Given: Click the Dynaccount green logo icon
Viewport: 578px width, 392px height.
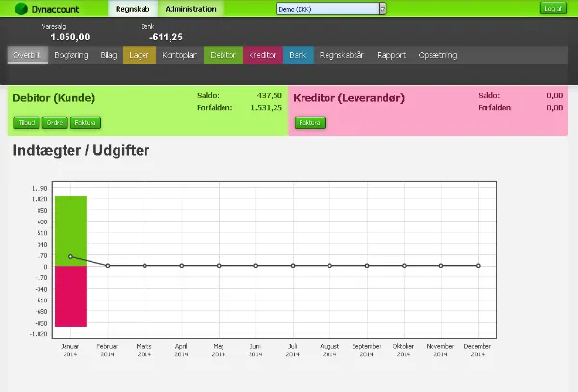Looking at the screenshot, I should (x=21, y=9).
